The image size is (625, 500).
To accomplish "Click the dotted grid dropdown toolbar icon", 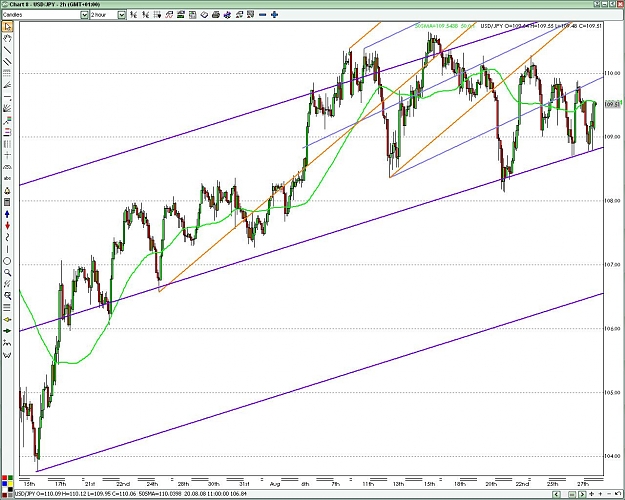I will [x=157, y=15].
